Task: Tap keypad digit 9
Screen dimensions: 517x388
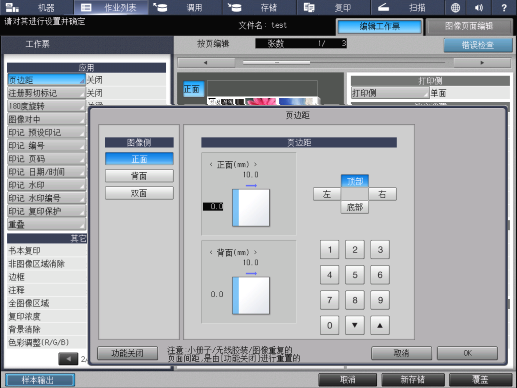Action: click(380, 300)
